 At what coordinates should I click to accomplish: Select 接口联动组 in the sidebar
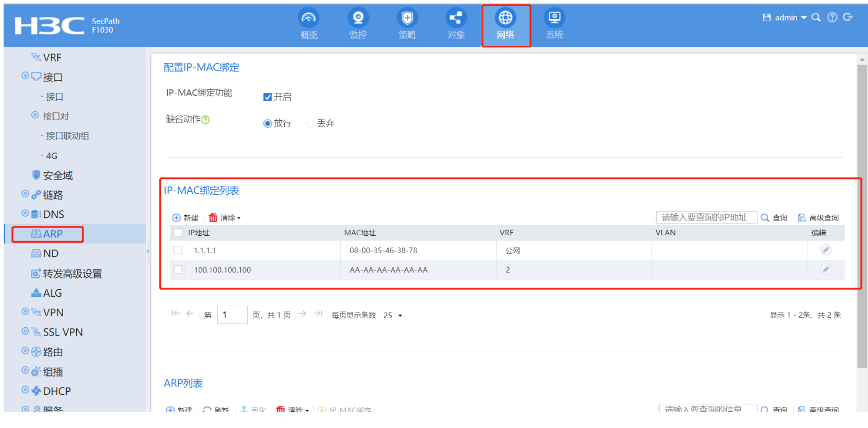[67, 136]
